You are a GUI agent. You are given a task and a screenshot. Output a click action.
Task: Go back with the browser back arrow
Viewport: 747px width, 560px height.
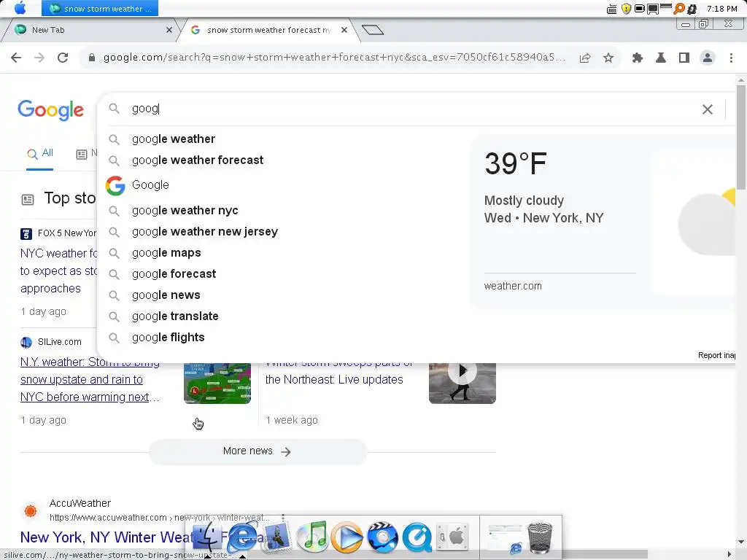click(x=16, y=58)
